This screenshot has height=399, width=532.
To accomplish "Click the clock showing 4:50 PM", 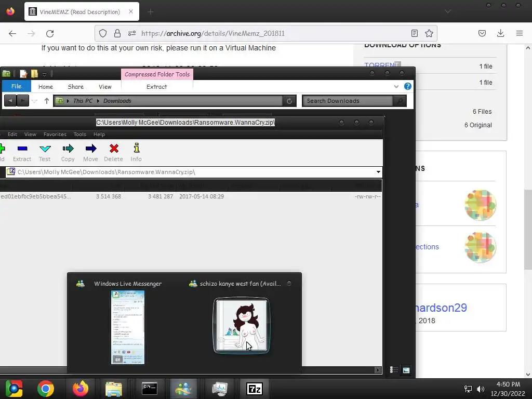I will (x=508, y=384).
